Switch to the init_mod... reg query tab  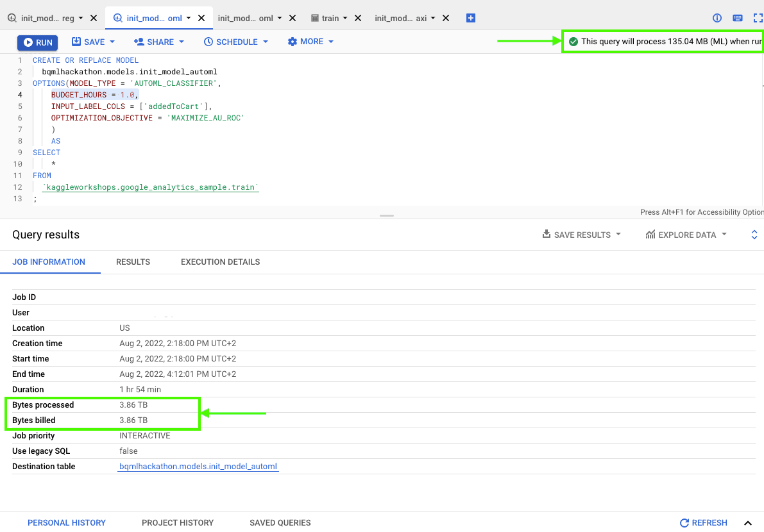tap(47, 18)
